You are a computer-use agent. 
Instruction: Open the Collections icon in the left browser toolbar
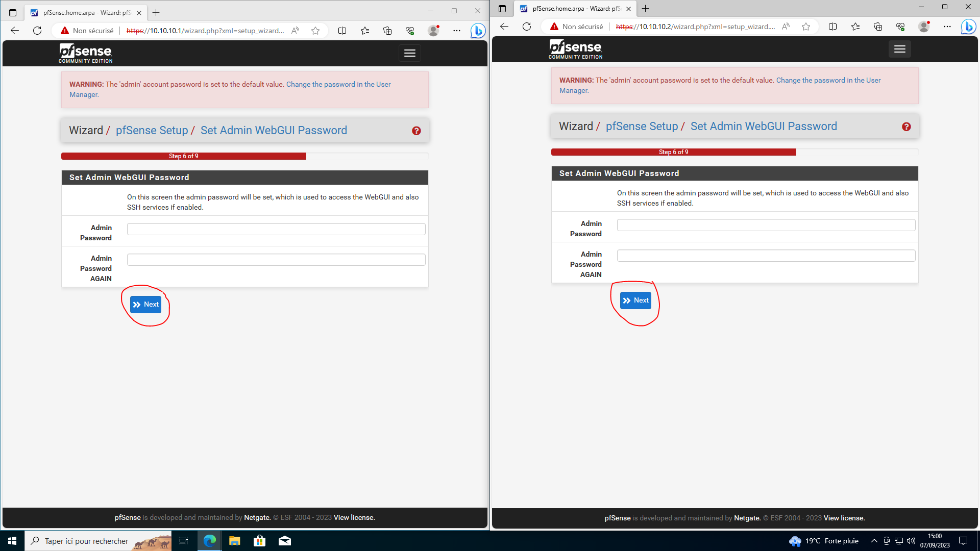(387, 31)
